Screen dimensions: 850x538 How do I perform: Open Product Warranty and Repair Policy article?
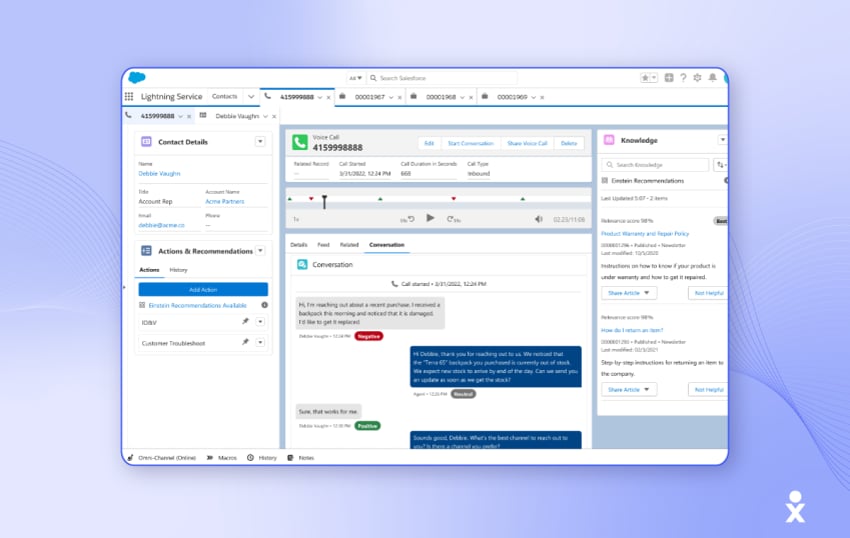(645, 233)
